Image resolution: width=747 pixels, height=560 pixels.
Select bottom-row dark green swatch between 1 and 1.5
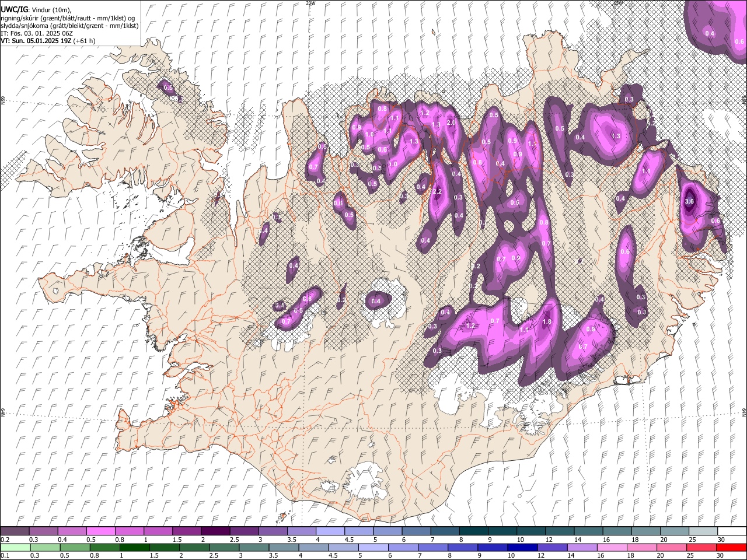point(134,547)
